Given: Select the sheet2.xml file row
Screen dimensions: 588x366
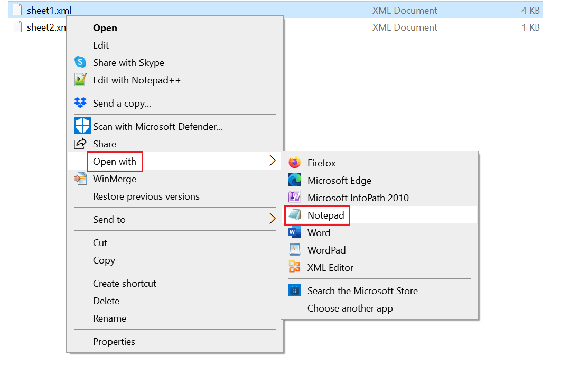Looking at the screenshot, I should [42, 27].
